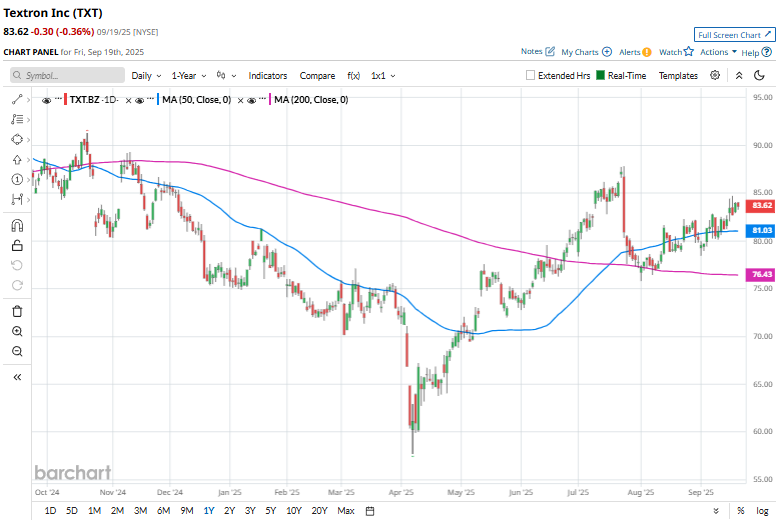Select the 6M time range
The image size is (777, 523).
tap(163, 511)
